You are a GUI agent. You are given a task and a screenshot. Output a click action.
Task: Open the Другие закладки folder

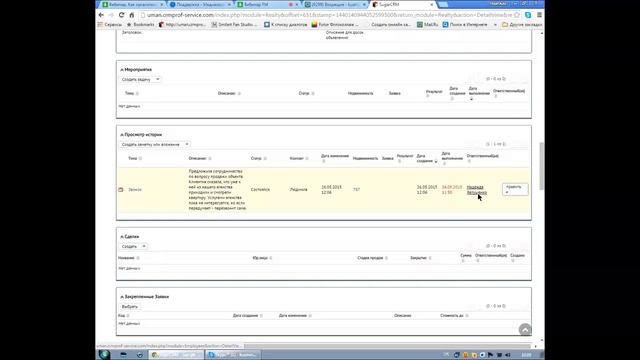[522, 24]
